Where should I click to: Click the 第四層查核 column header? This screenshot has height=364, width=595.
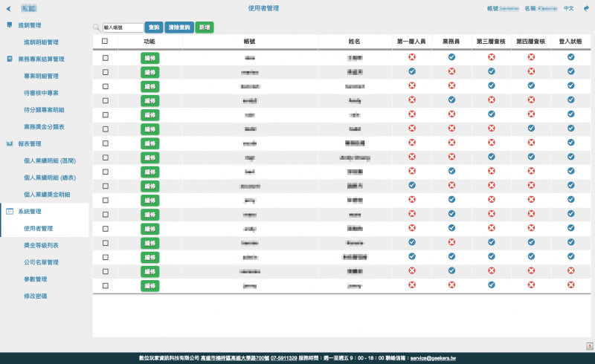tap(531, 42)
